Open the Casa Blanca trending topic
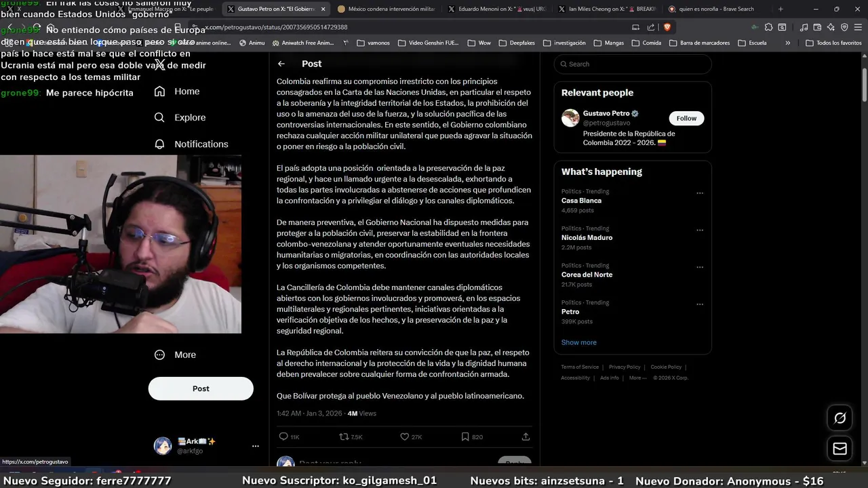This screenshot has height=488, width=868. pos(581,201)
